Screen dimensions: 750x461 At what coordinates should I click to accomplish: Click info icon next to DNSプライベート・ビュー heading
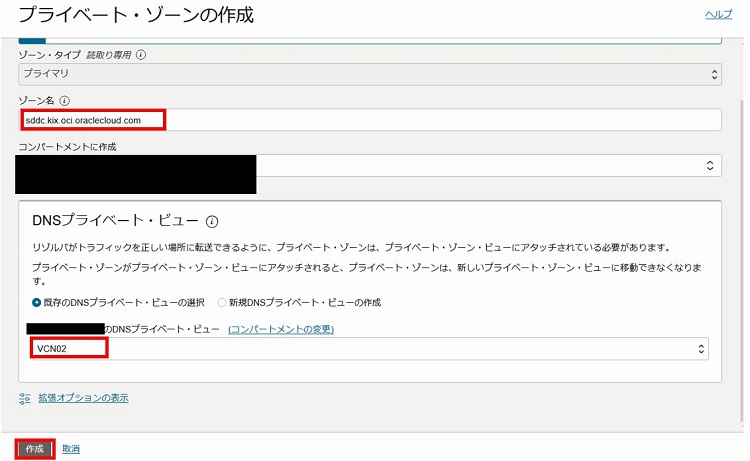212,221
